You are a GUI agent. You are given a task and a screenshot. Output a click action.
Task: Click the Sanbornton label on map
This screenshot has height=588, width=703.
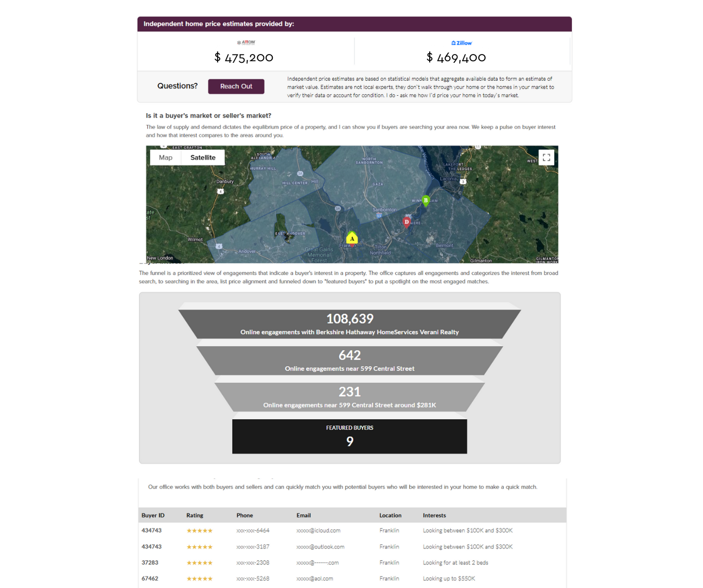pyautogui.click(x=384, y=210)
